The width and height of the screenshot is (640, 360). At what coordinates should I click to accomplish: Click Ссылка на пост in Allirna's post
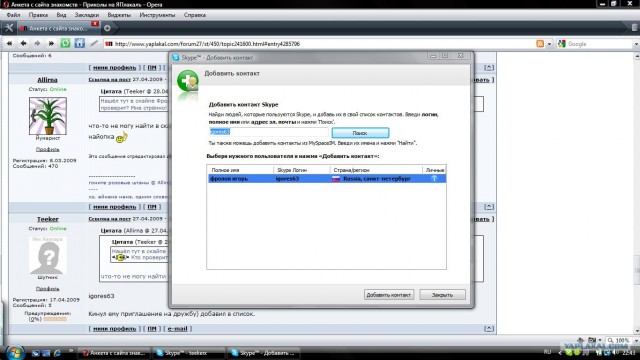coord(109,80)
